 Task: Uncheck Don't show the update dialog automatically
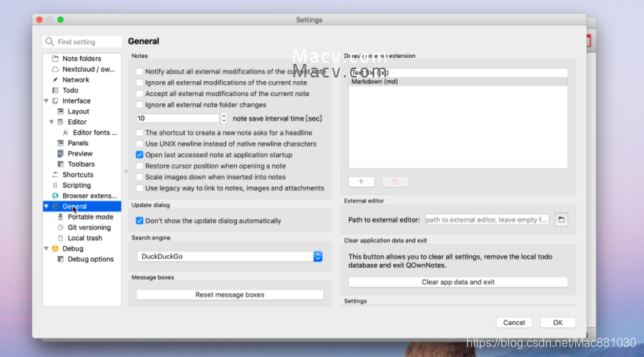click(x=140, y=221)
